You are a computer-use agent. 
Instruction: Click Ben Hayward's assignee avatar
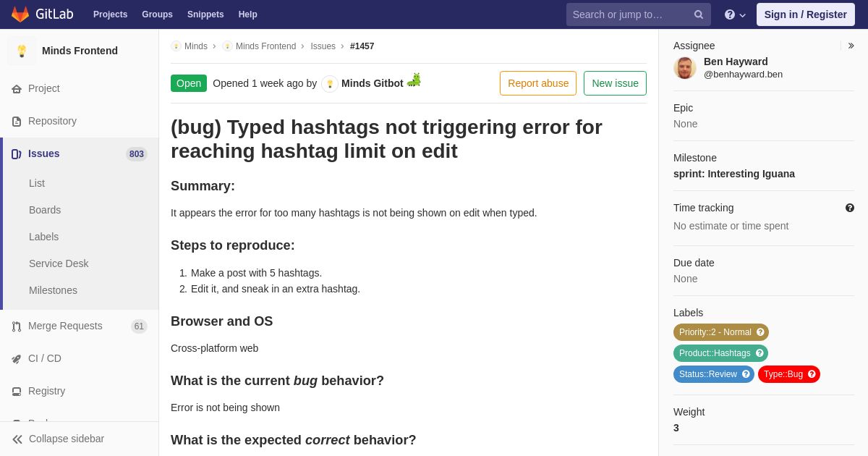pyautogui.click(x=685, y=68)
